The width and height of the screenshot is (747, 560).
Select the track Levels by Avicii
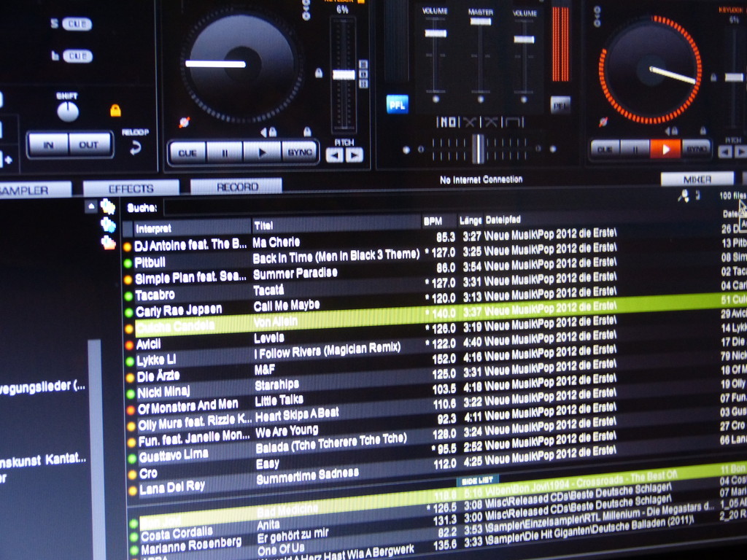point(268,338)
